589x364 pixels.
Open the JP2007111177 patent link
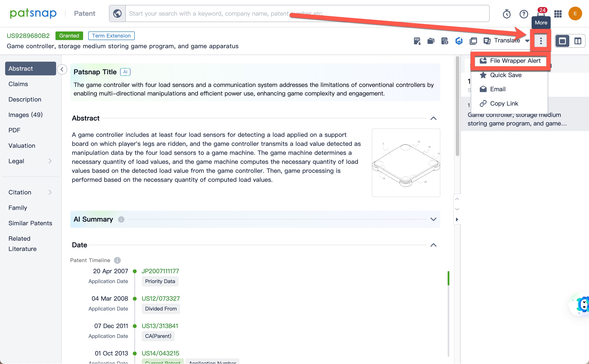[160, 271]
